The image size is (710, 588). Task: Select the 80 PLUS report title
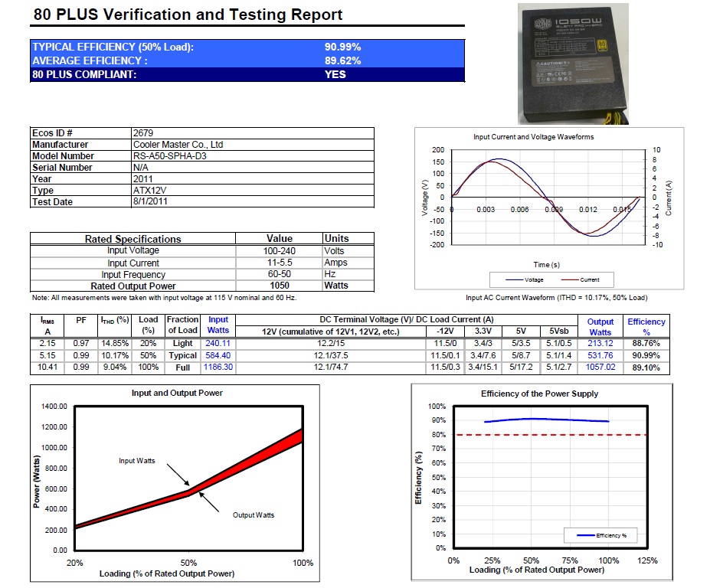tap(188, 15)
